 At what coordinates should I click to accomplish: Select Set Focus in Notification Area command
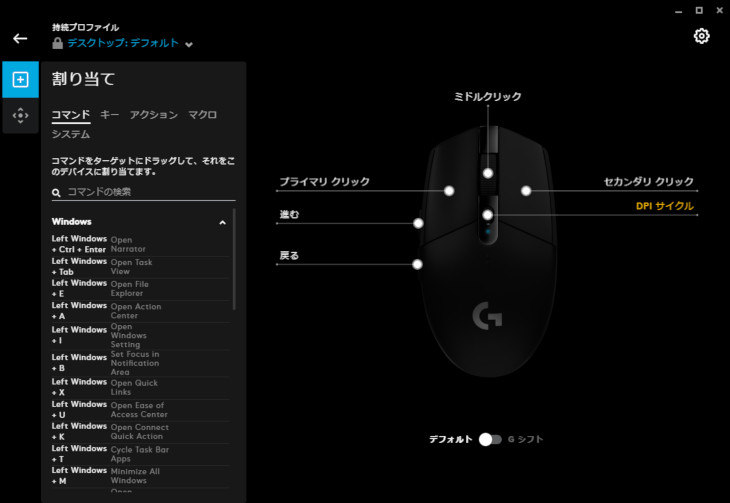point(141,363)
